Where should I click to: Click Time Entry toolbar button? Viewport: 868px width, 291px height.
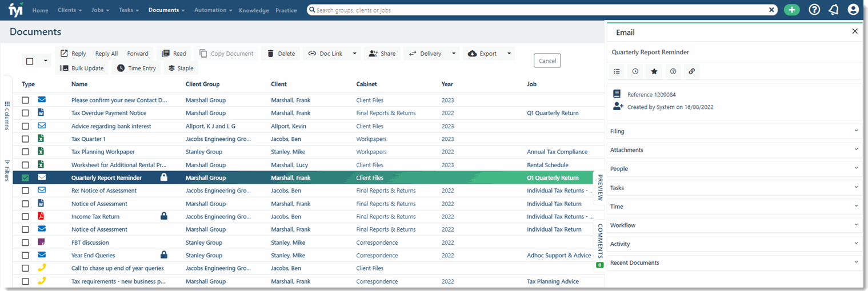[137, 68]
